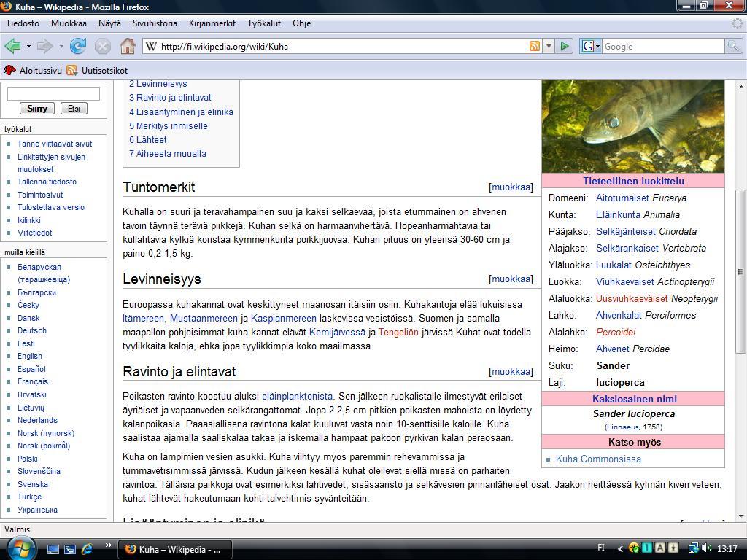Open Tänne viittaavat sivut link
The image size is (747, 560).
pyautogui.click(x=55, y=144)
